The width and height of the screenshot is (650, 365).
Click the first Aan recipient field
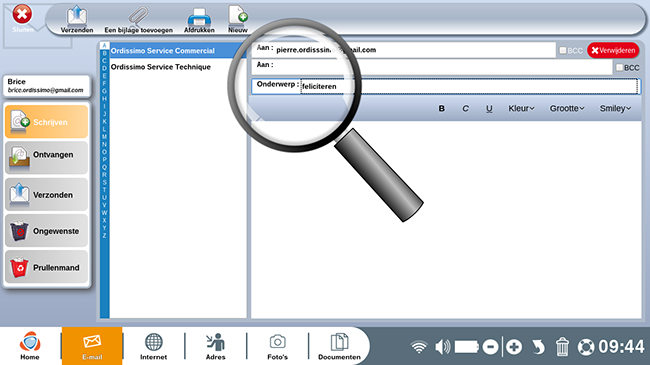coord(404,50)
